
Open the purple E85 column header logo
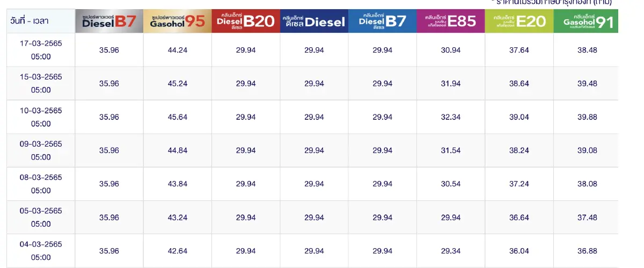[x=451, y=21]
